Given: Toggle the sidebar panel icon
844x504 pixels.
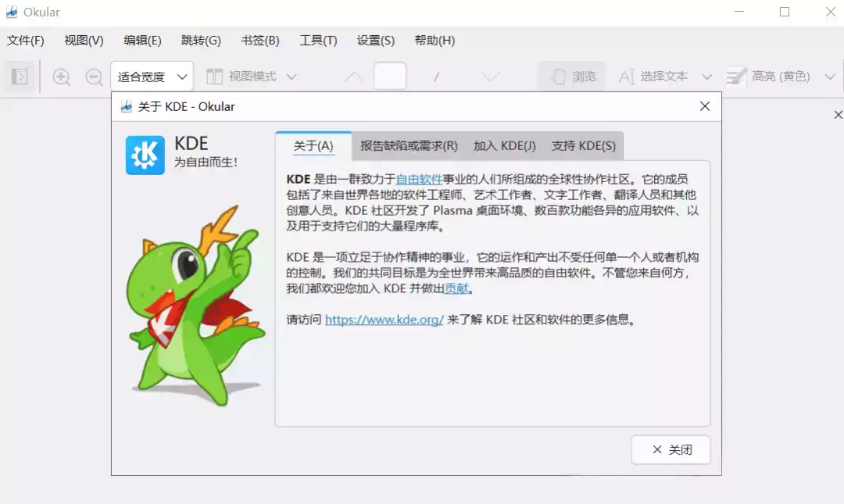Looking at the screenshot, I should pyautogui.click(x=20, y=77).
